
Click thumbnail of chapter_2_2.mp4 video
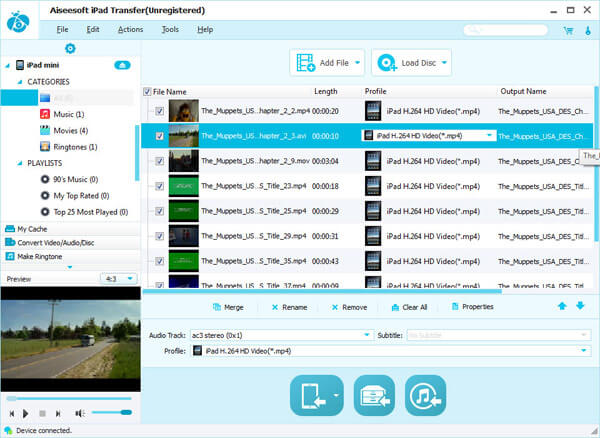pyautogui.click(x=184, y=111)
